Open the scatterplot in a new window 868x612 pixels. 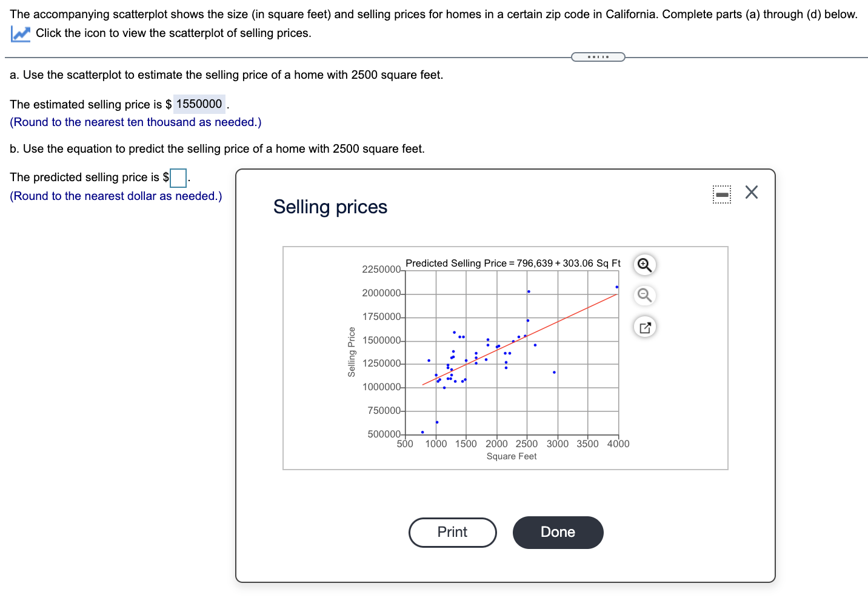coord(644,327)
